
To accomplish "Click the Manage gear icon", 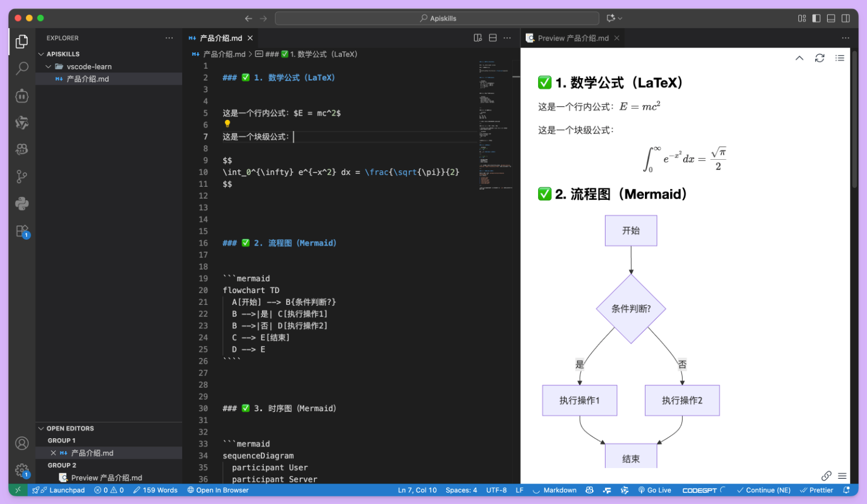I will click(22, 470).
